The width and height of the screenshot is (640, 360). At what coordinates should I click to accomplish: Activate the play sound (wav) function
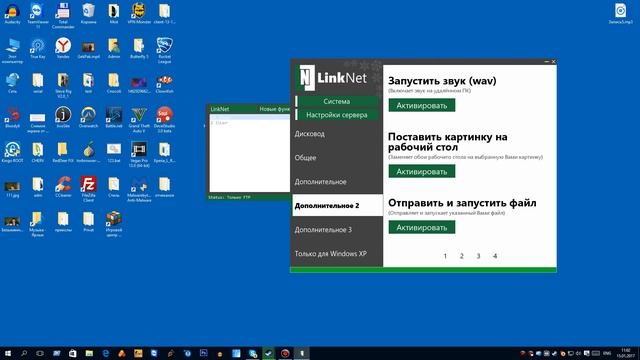422,105
